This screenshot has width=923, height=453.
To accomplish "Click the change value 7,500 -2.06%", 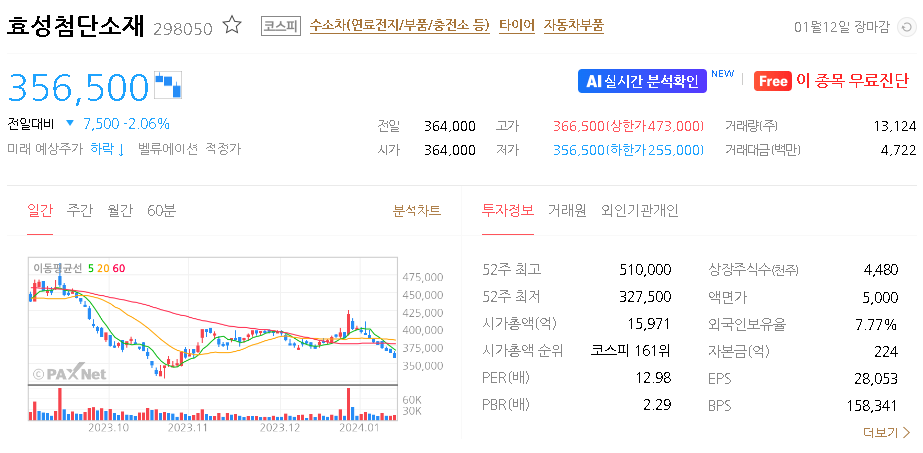I will pyautogui.click(x=126, y=124).
